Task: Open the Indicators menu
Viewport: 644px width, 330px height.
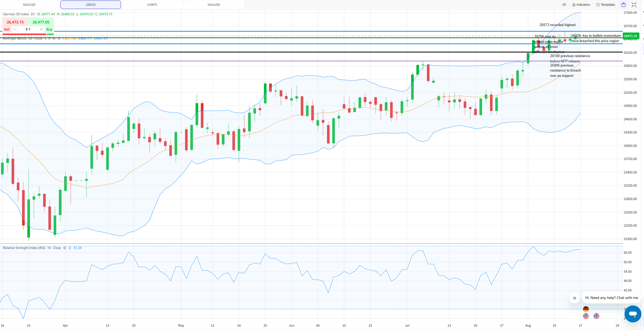Action: coord(581,5)
